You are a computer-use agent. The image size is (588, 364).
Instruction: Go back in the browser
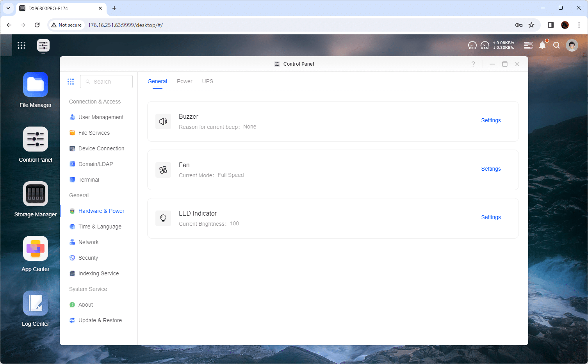click(9, 25)
